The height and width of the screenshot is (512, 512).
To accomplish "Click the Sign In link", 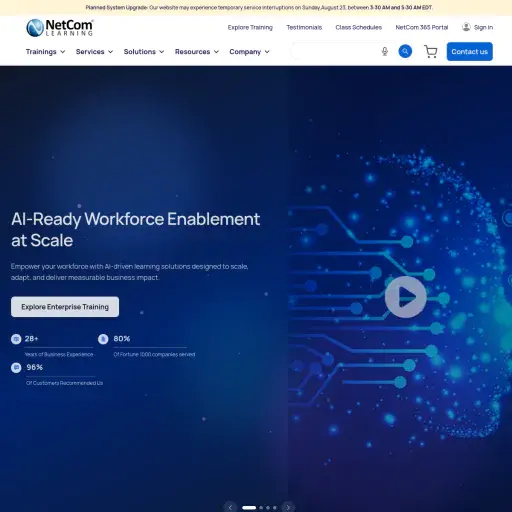I will tap(483, 27).
